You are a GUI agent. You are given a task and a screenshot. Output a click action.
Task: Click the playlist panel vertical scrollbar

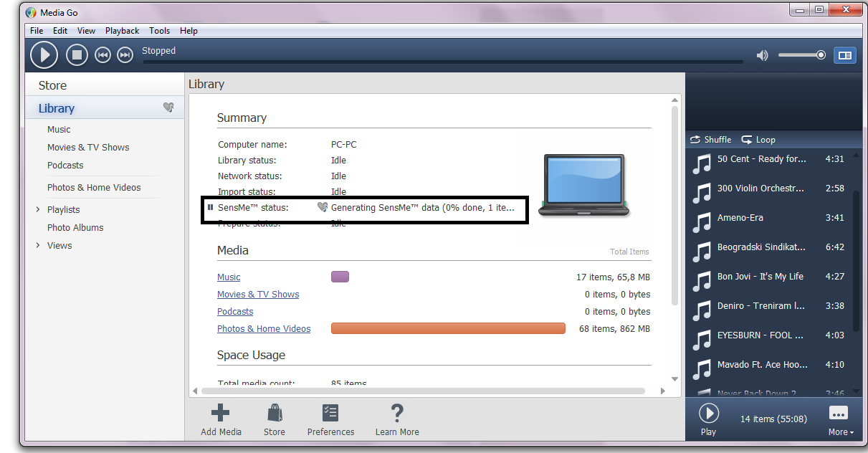[857, 259]
